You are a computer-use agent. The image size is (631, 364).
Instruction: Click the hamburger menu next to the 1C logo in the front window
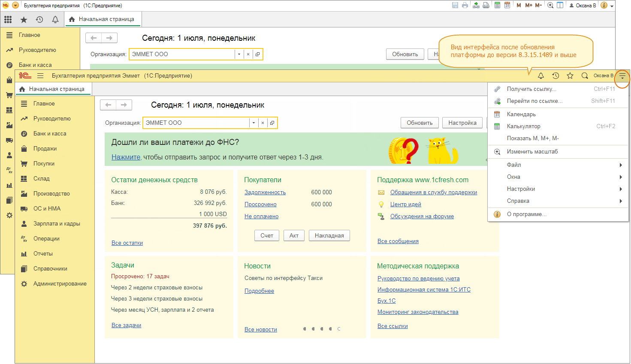(x=40, y=76)
